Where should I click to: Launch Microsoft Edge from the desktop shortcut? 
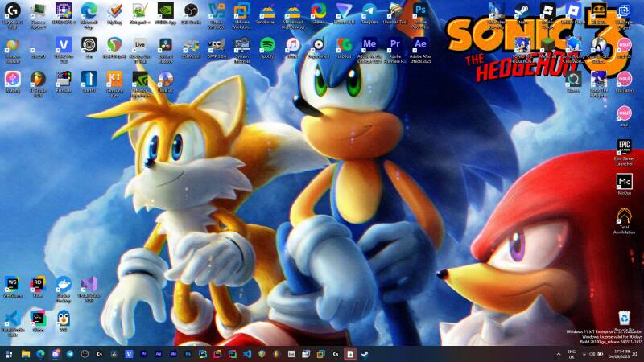tap(89, 11)
